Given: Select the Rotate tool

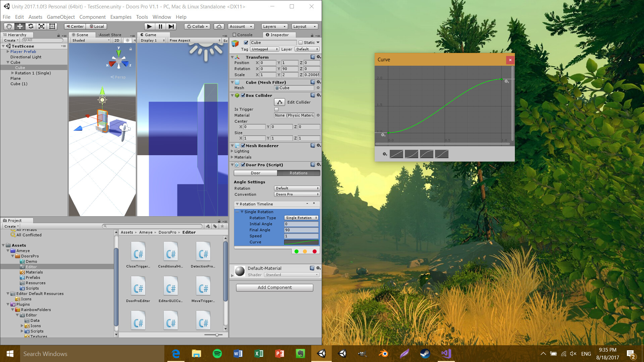Looking at the screenshot, I should point(31,26).
